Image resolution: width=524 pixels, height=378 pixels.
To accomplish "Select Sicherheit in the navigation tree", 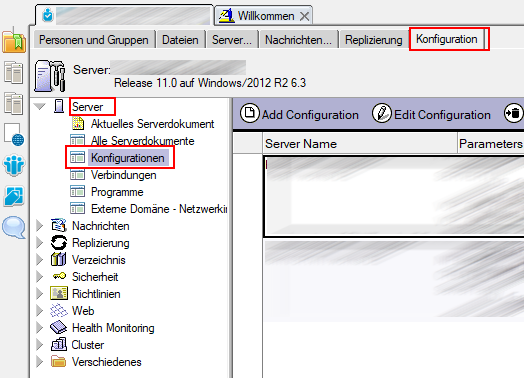I will click(x=95, y=277).
